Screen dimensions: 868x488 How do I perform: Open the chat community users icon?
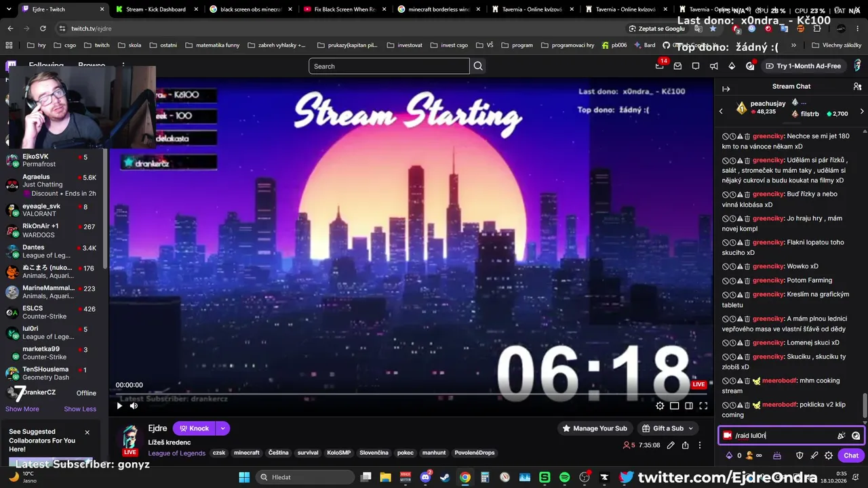pos(857,87)
